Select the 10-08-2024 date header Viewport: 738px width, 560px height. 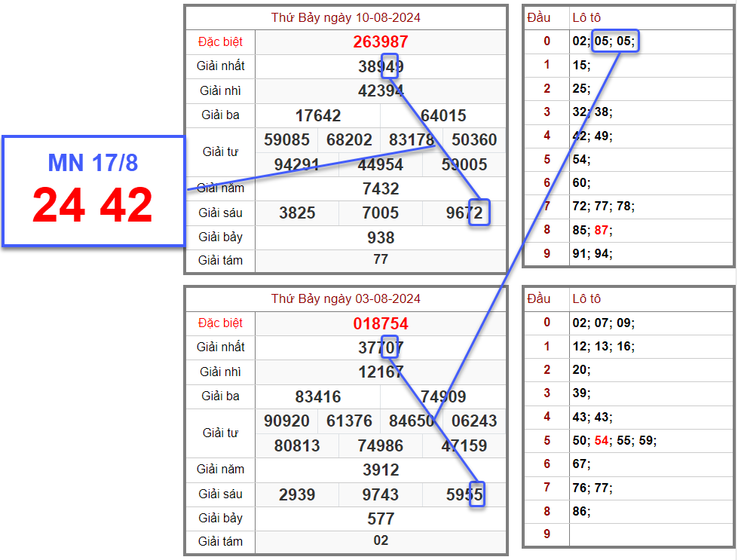coord(346,17)
